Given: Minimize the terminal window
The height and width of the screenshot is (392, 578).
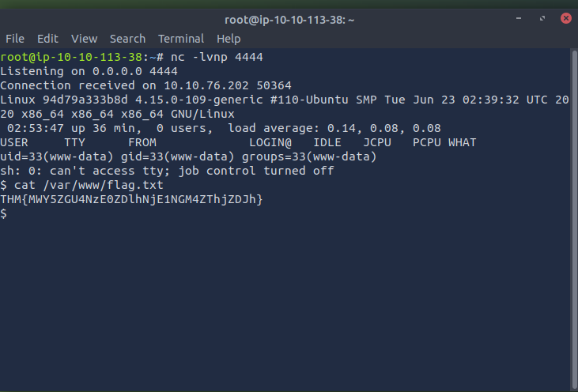Looking at the screenshot, I should pyautogui.click(x=518, y=18).
